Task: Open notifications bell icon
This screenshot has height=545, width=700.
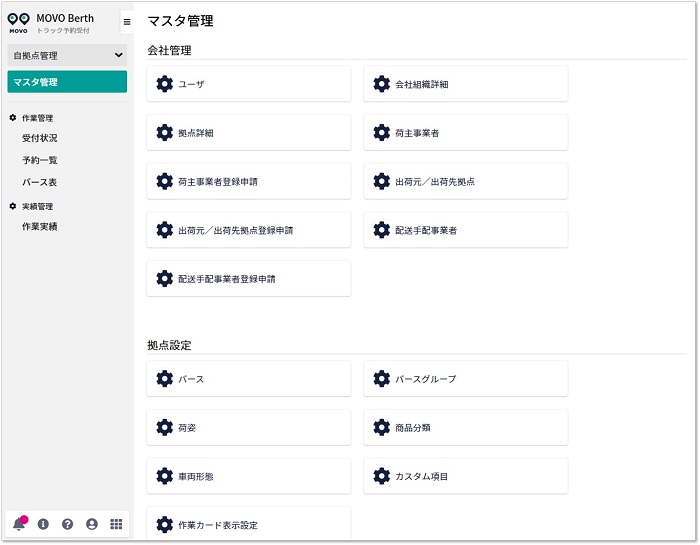Action: pyautogui.click(x=20, y=524)
